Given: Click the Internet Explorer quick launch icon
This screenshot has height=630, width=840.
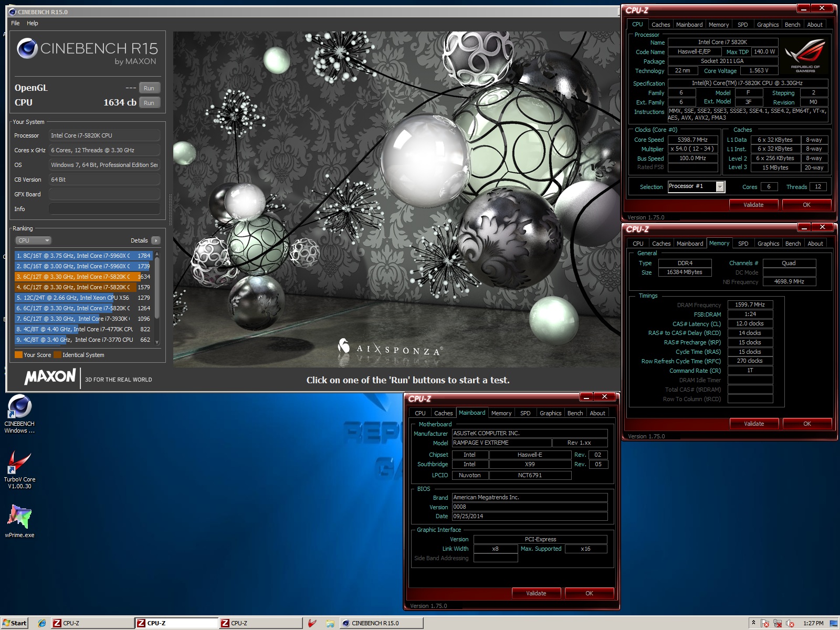Looking at the screenshot, I should click(x=41, y=623).
